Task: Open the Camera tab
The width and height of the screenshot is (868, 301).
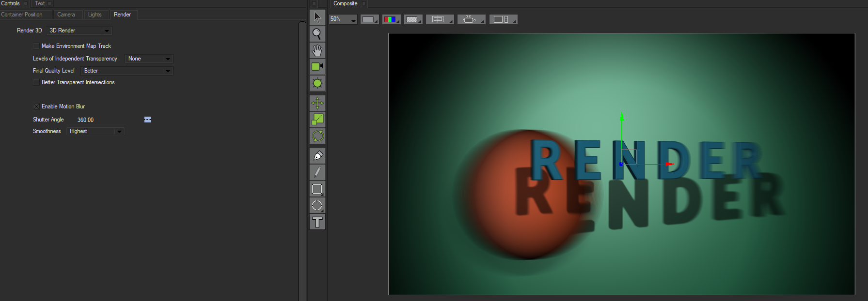Action: click(66, 15)
